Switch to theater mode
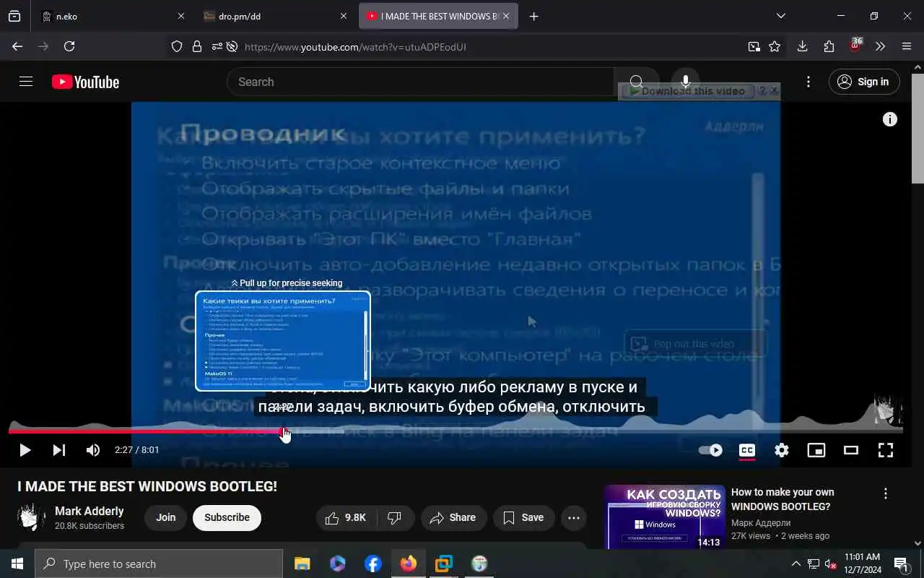The height and width of the screenshot is (578, 924). click(851, 450)
